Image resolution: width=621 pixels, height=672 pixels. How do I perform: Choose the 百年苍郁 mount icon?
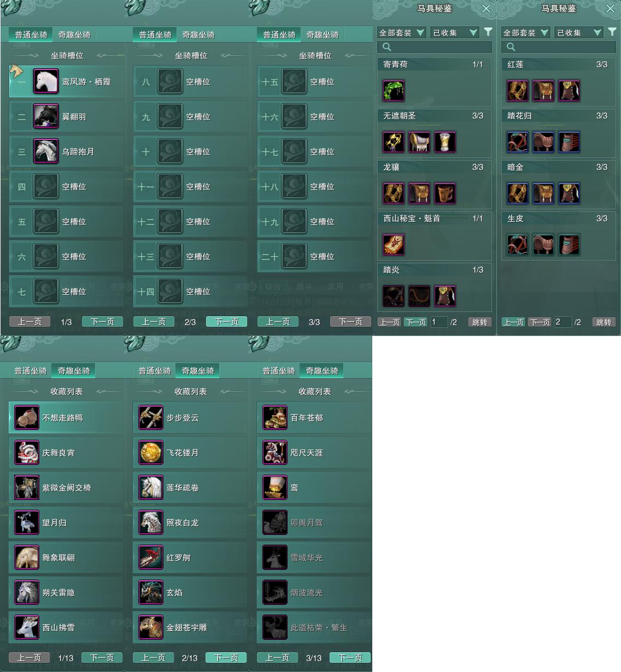(x=275, y=417)
